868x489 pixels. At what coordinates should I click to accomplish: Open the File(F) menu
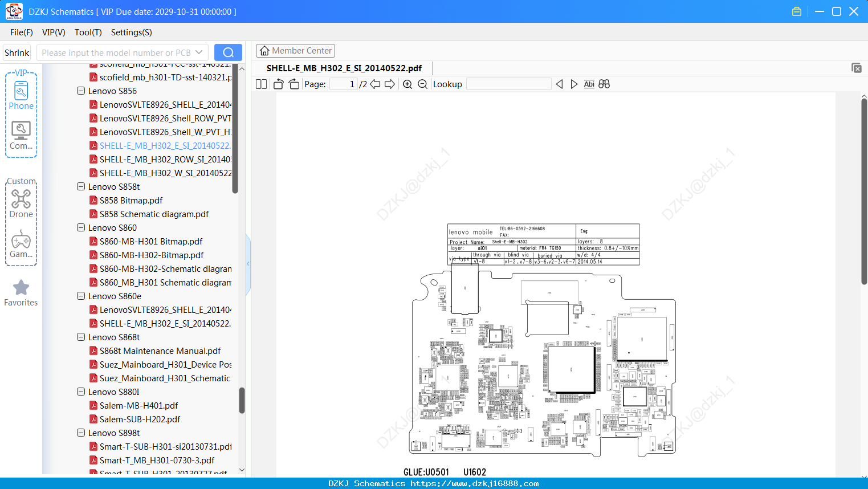[x=22, y=32]
